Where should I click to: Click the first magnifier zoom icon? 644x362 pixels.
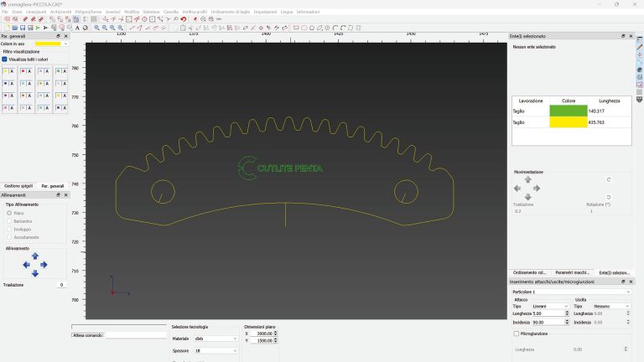(x=97, y=28)
